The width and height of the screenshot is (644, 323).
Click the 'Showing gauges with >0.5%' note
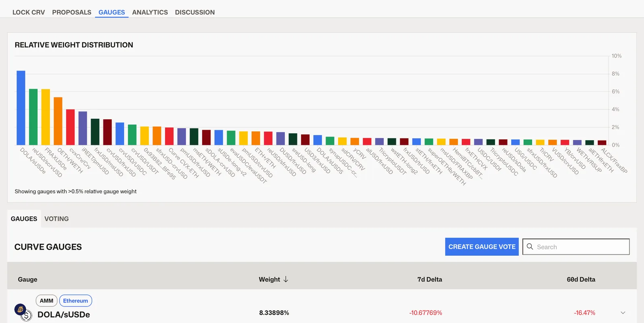click(76, 191)
